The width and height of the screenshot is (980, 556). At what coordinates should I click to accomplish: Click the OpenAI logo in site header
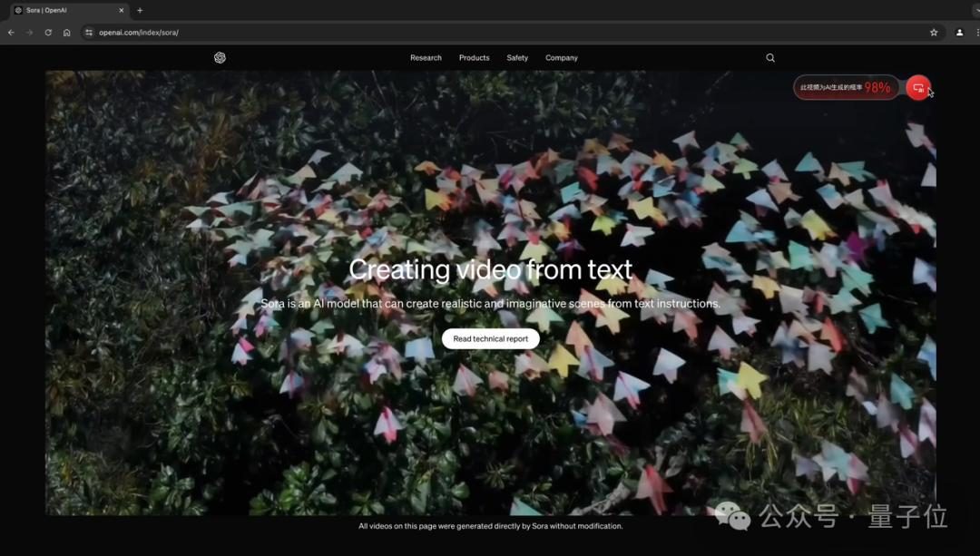coord(220,58)
